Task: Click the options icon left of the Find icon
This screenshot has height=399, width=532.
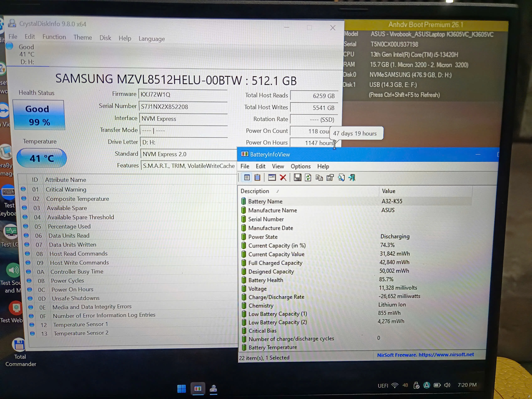Action: point(330,178)
